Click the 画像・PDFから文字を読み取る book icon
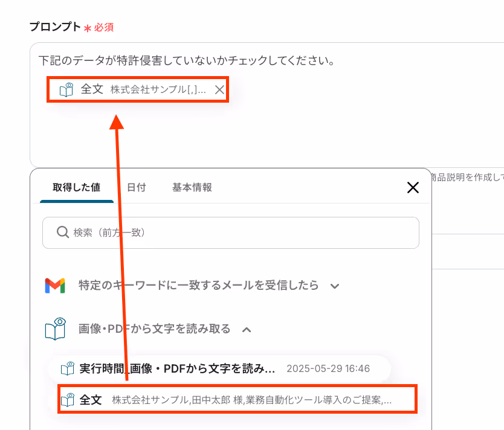Screen dimensions: 504x430 pyautogui.click(x=55, y=329)
